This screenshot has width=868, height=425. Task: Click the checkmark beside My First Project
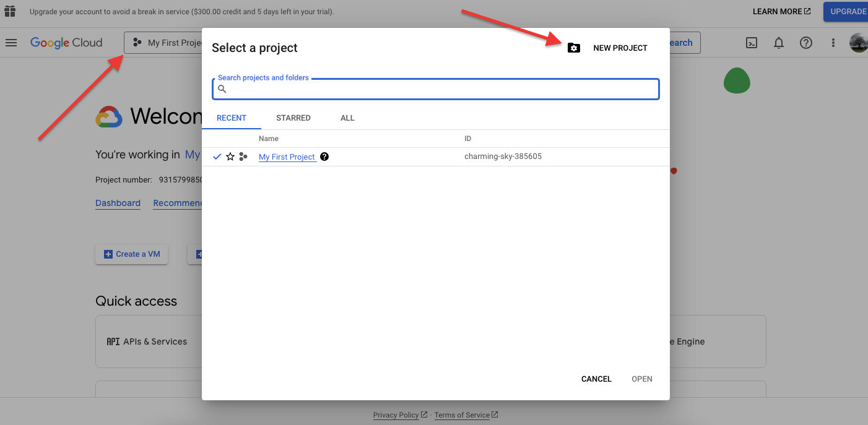click(x=217, y=157)
